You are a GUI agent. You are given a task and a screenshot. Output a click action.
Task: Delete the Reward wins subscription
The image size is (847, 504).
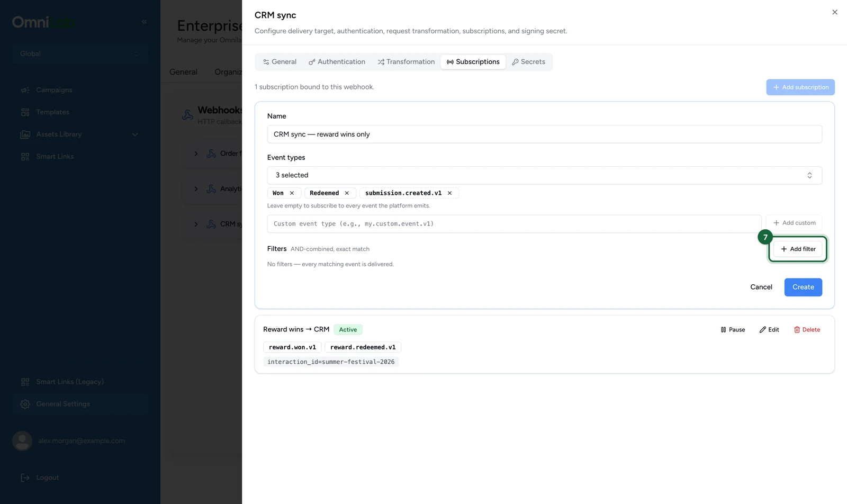[807, 330]
